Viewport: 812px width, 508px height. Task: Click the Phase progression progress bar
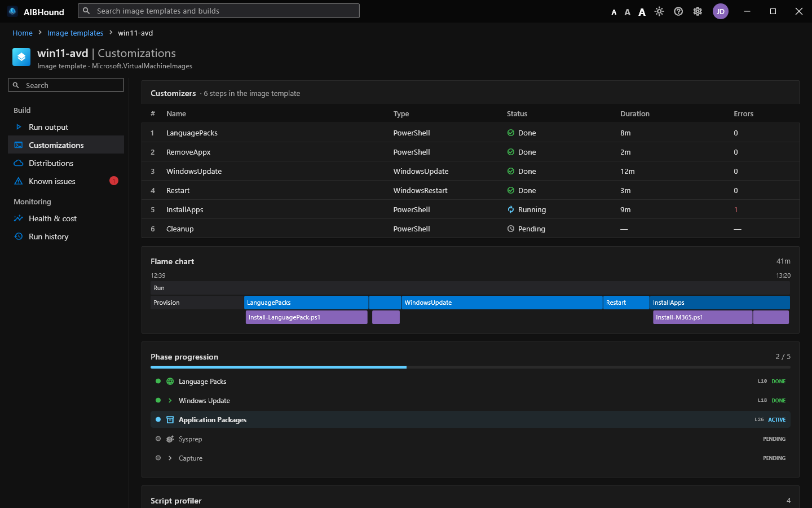coord(470,367)
